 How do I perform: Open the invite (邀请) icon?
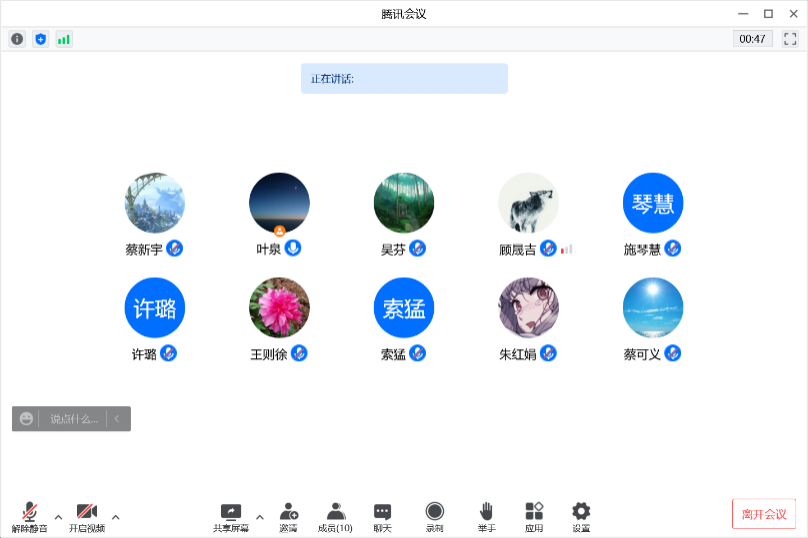(289, 516)
